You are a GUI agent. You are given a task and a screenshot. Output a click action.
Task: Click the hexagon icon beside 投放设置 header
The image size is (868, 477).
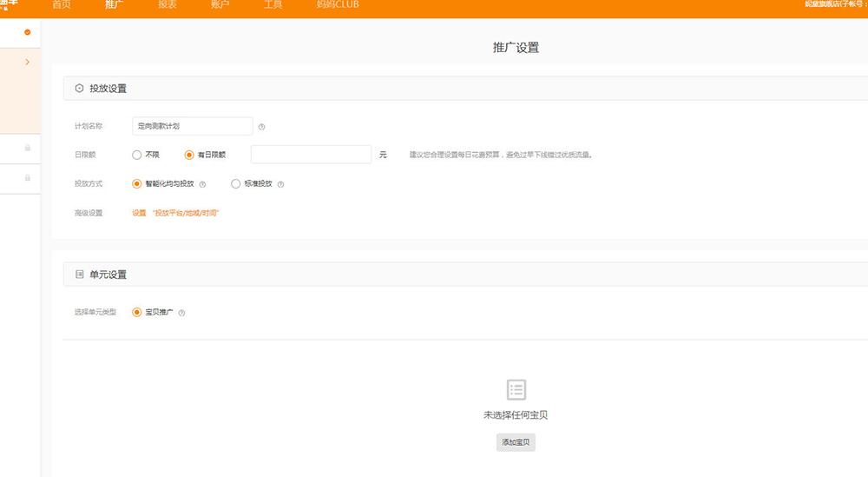79,89
